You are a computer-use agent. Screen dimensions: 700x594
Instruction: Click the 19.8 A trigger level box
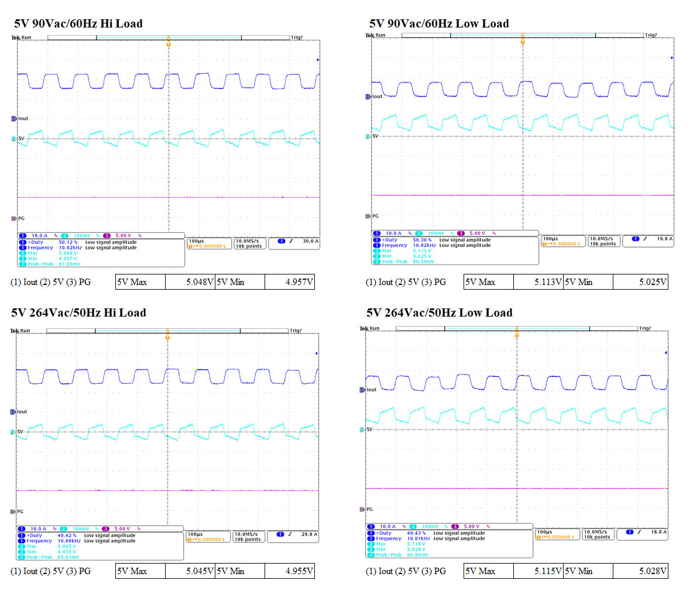tap(648, 242)
